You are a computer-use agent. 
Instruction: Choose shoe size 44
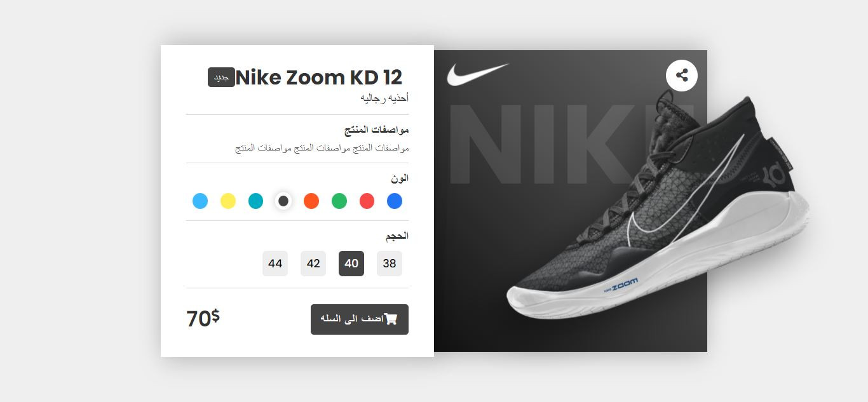[275, 264]
